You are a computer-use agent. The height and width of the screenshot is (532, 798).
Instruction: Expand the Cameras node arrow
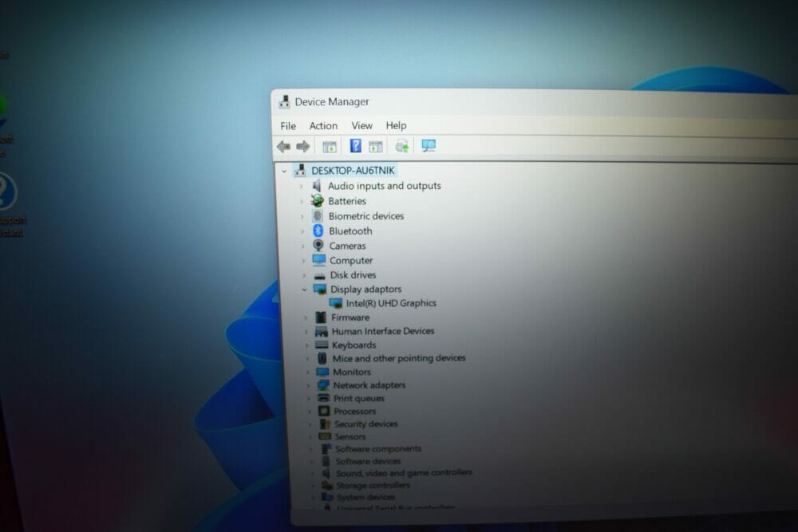pyautogui.click(x=303, y=246)
